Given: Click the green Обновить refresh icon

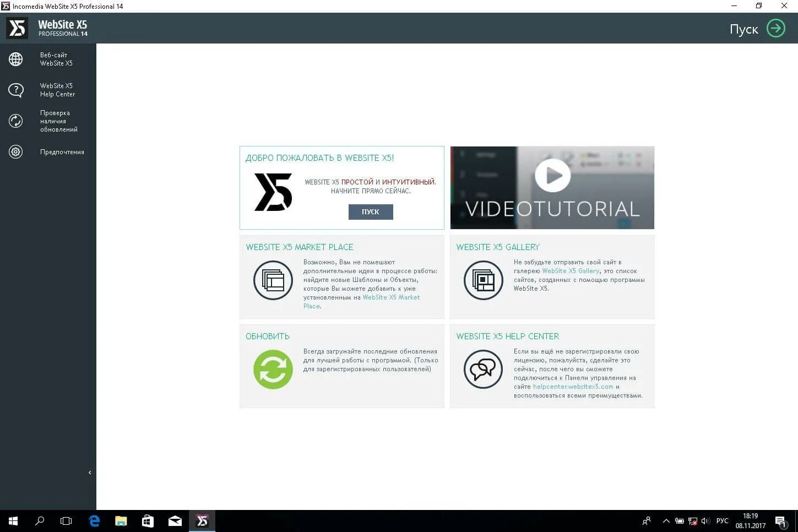Looking at the screenshot, I should point(273,370).
